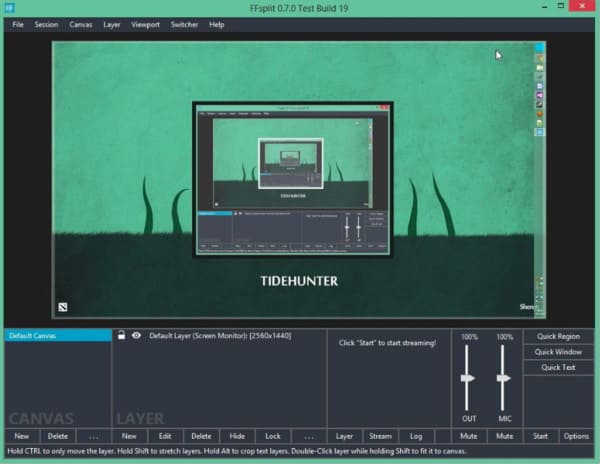Open the Help menu
The height and width of the screenshot is (464, 600).
217,24
